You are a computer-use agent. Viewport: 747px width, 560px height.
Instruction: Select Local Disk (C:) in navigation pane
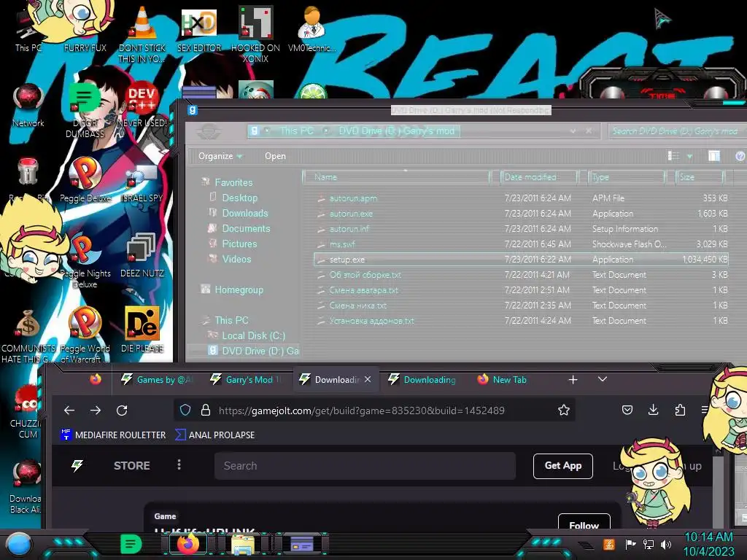click(x=253, y=335)
